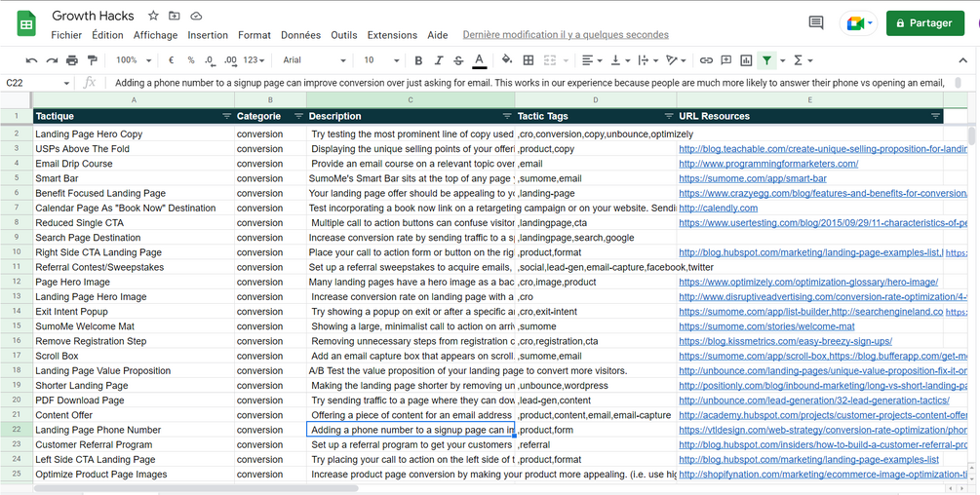Click the Insert comment icon
Screen dimensions: 980x495
[x=726, y=60]
